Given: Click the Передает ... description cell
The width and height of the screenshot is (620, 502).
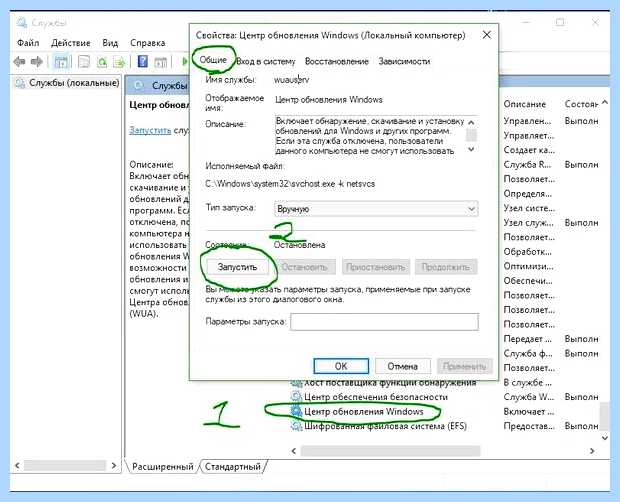Looking at the screenshot, I should point(527,339).
